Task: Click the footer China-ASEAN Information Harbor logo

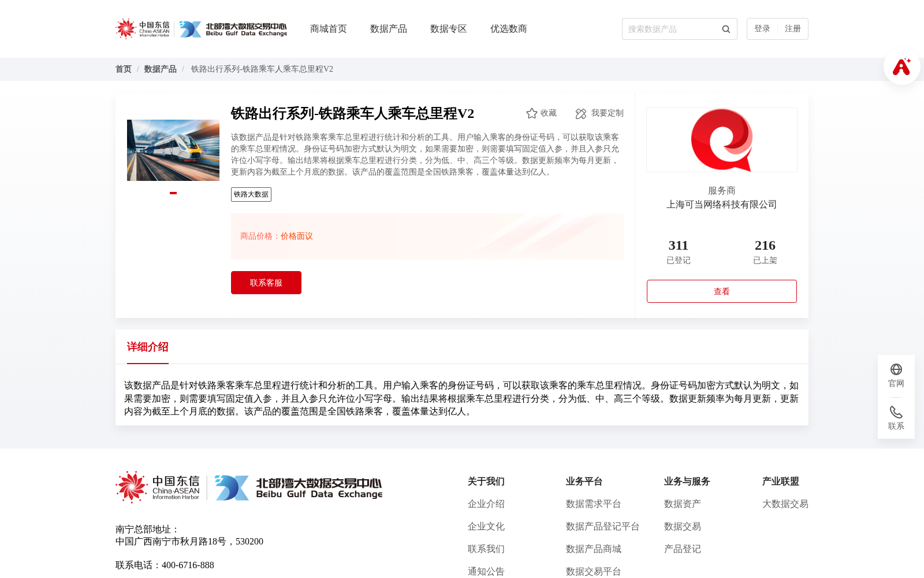Action: [158, 487]
